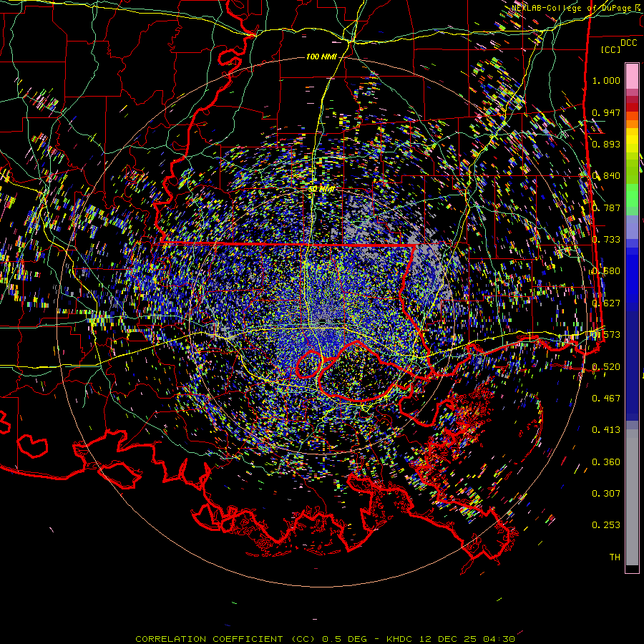Pick the gray segment of the color bar
The height and width of the screenshot is (644, 644).
coord(632,497)
